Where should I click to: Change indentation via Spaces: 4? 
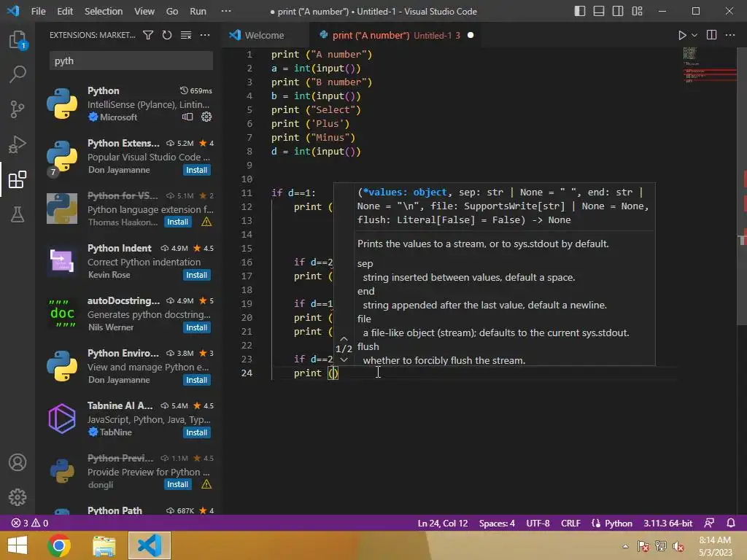pos(497,523)
